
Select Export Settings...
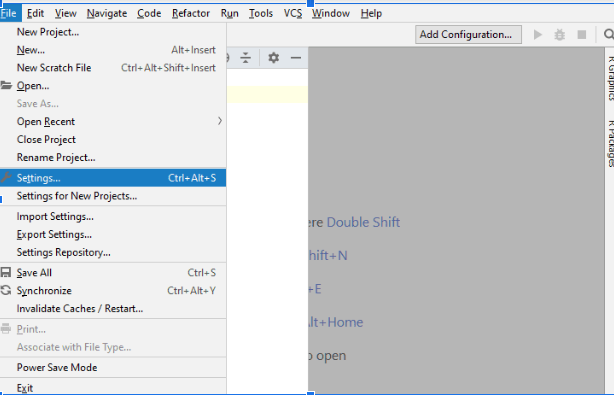pos(113,234)
